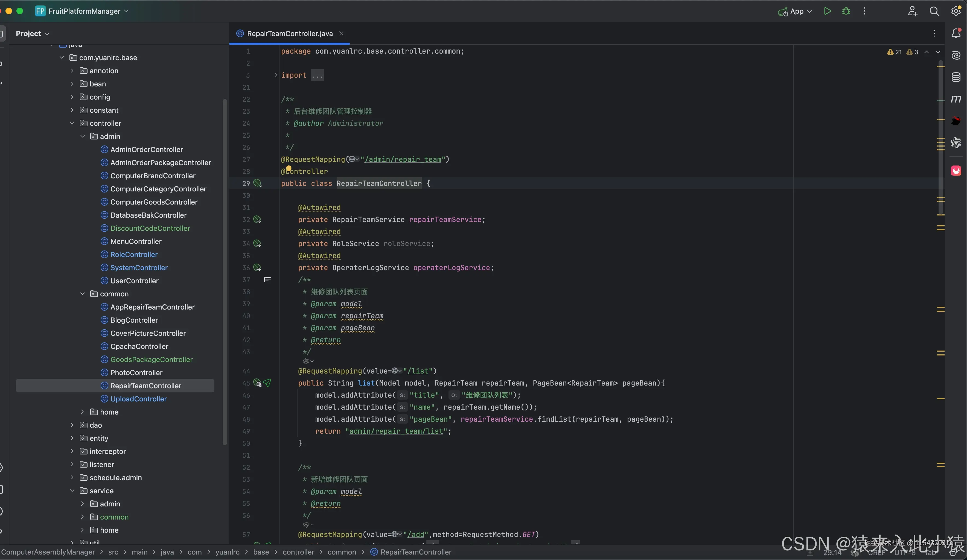Open the Maven tool window icon
Image resolution: width=967 pixels, height=560 pixels.
[956, 99]
